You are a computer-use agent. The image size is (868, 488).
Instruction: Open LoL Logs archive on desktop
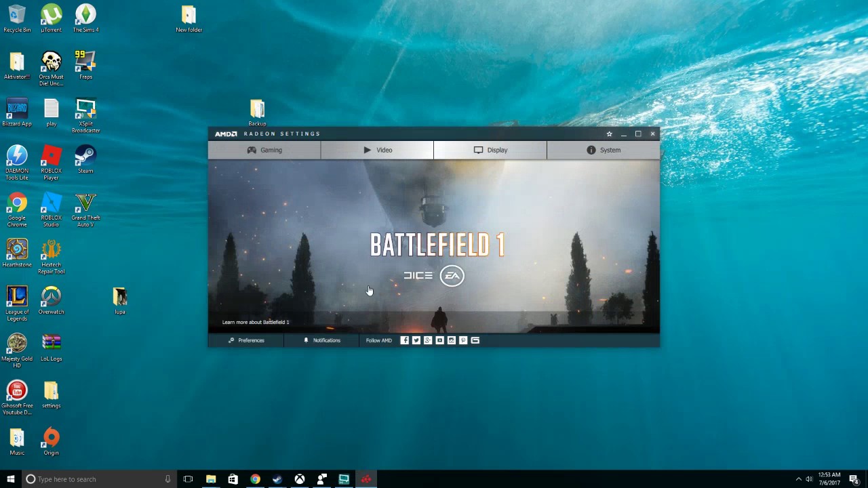point(51,347)
